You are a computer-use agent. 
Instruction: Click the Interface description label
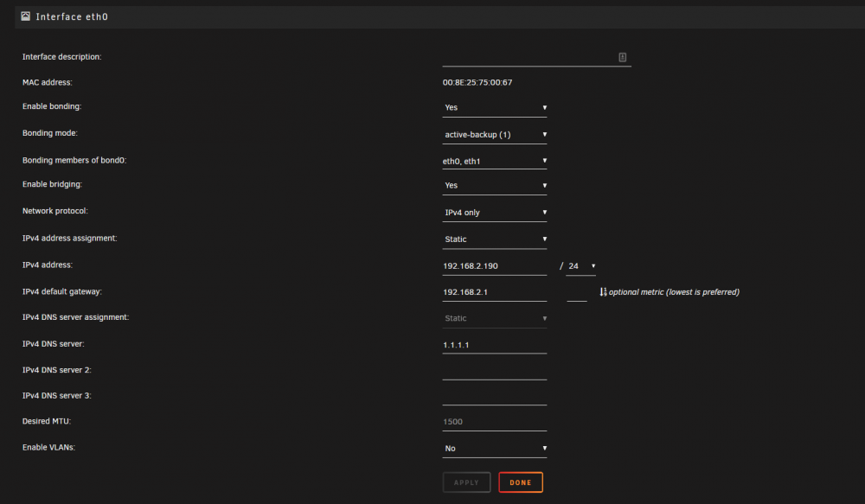[x=61, y=57]
